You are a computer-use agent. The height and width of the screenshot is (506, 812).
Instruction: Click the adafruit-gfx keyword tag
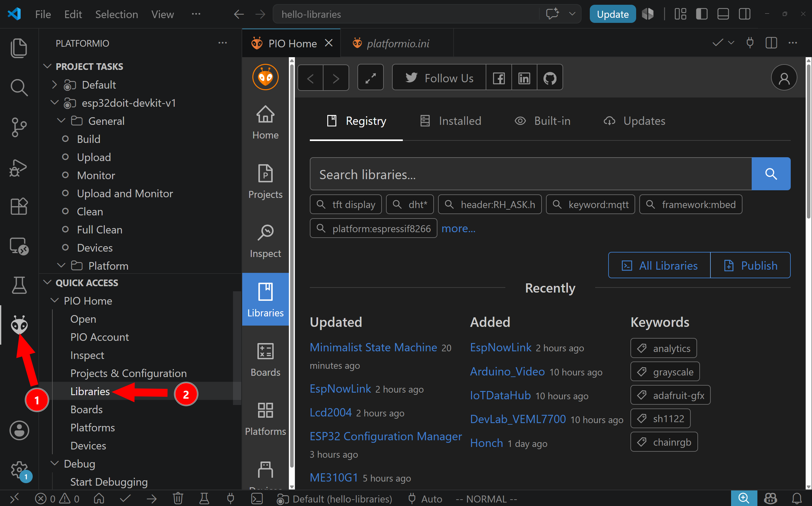tap(670, 395)
